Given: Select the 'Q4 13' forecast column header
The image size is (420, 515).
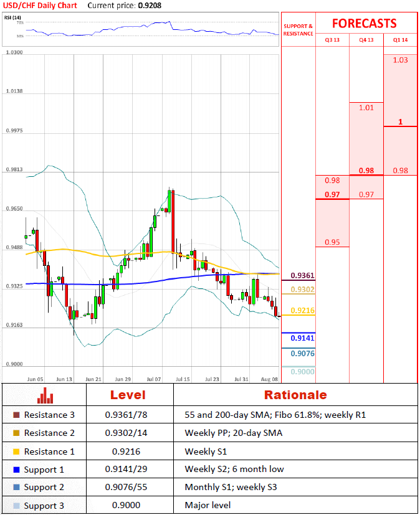Looking at the screenshot, I should pyautogui.click(x=366, y=40).
